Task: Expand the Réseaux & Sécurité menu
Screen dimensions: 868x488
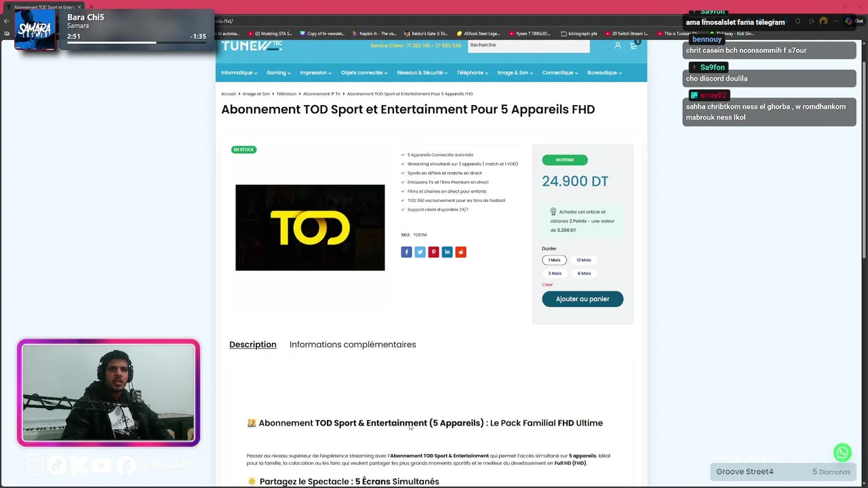Action: (422, 73)
